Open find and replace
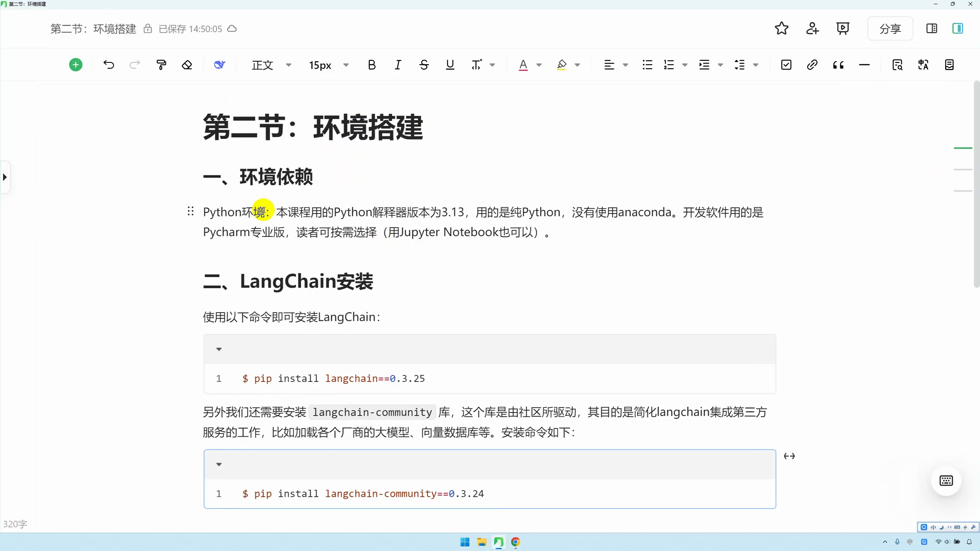980x551 pixels. pos(897,64)
